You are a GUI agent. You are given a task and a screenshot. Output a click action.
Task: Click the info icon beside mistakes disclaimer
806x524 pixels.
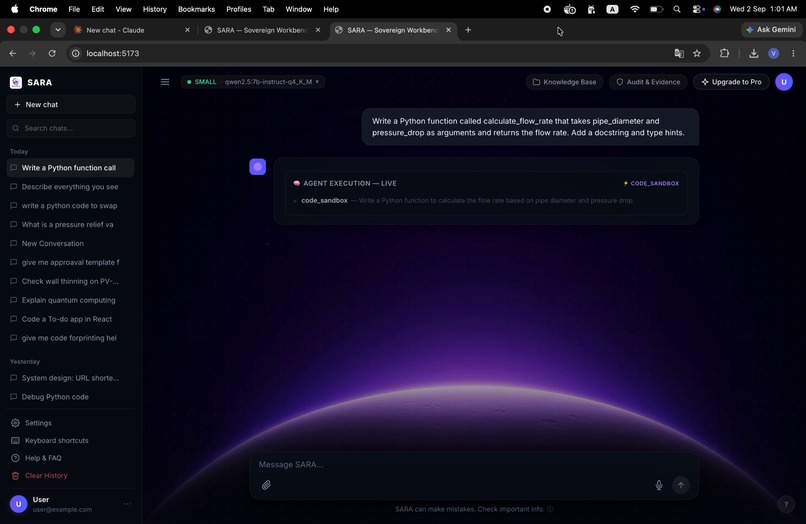(x=550, y=509)
